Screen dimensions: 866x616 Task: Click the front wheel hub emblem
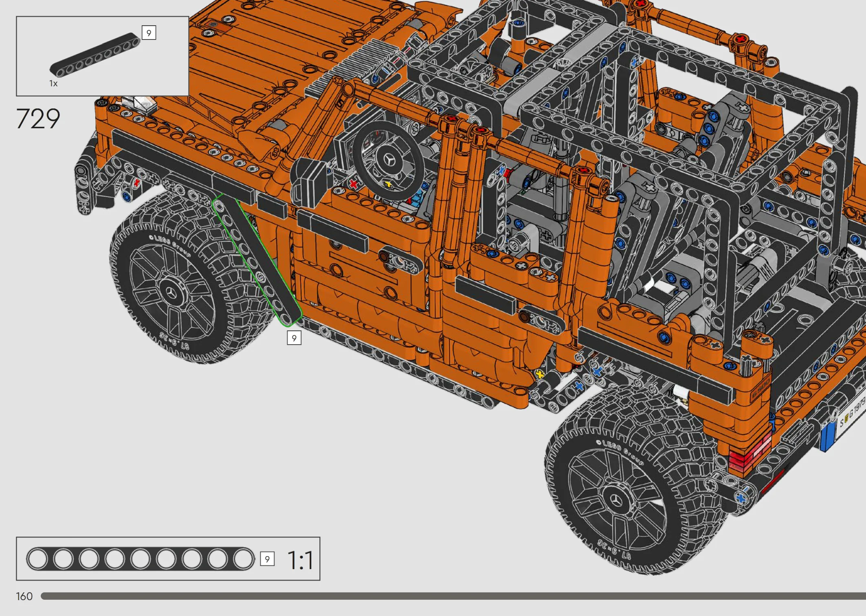click(x=171, y=292)
